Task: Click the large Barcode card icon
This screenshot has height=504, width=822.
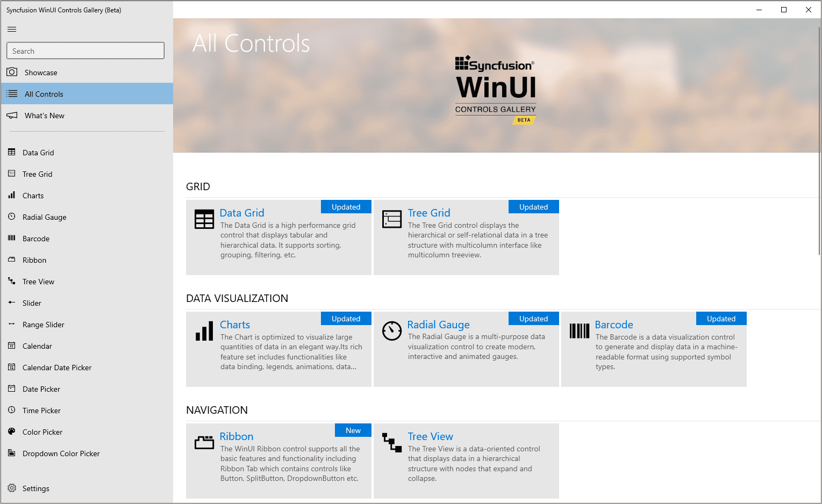Action: tap(580, 331)
